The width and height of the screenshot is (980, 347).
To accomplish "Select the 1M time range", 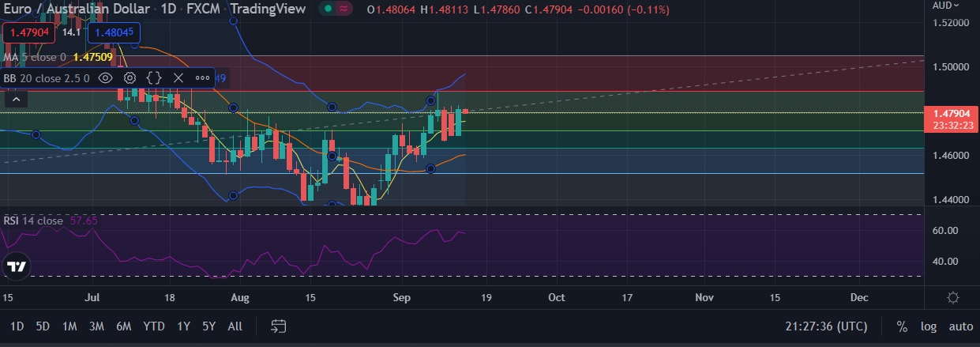I will coord(69,326).
